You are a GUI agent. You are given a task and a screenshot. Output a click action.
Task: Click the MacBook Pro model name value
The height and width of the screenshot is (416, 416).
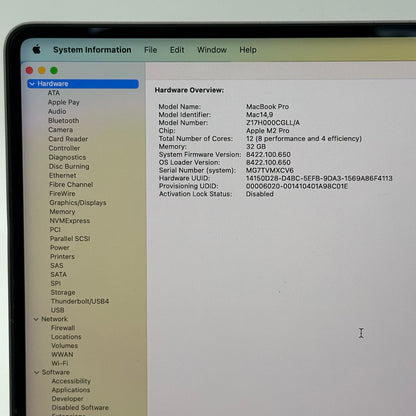tap(267, 107)
